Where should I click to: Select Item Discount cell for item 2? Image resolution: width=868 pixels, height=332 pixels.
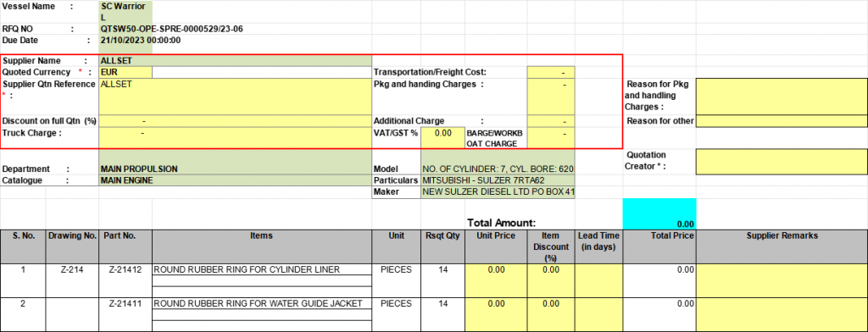(x=551, y=314)
